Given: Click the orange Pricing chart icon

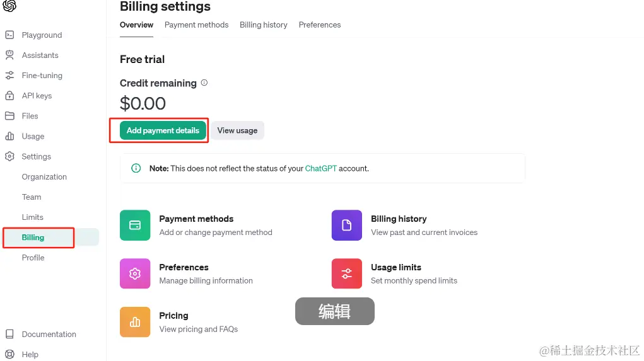Looking at the screenshot, I should coord(135,322).
